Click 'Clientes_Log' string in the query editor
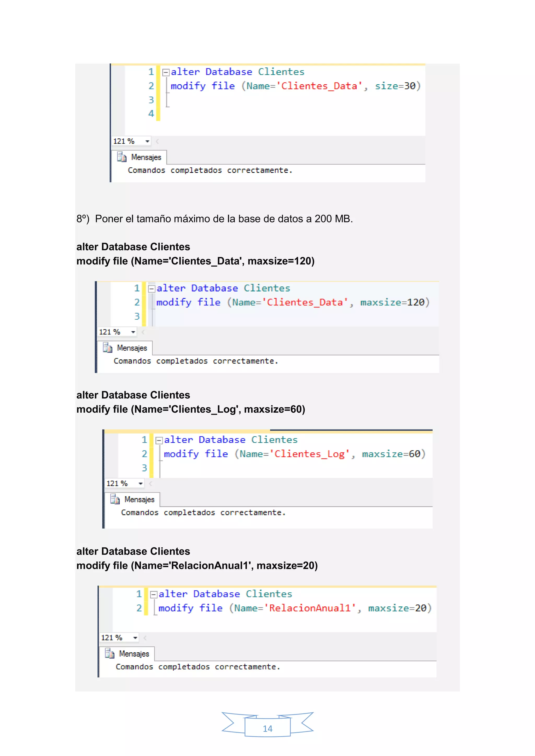 click(309, 454)
